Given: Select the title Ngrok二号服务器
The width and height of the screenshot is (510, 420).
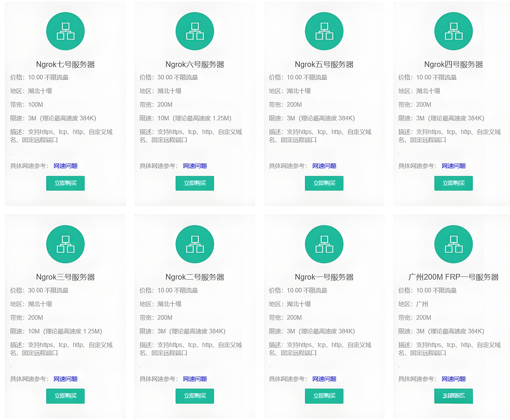Looking at the screenshot, I should (195, 277).
